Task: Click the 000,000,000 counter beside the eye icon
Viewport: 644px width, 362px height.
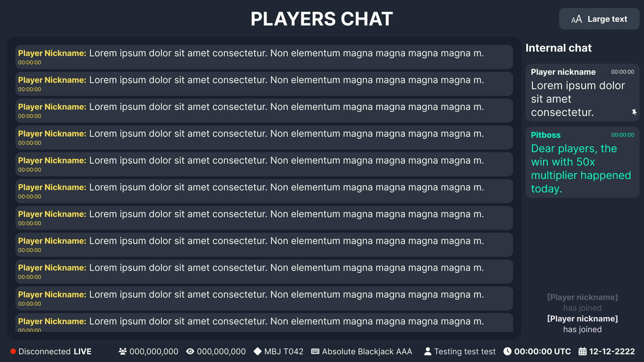Action: (221, 351)
